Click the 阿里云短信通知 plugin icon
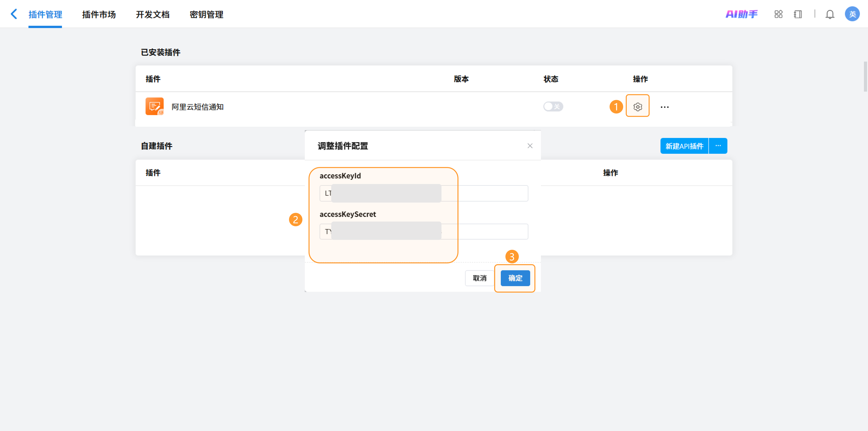The width and height of the screenshot is (868, 431). pyautogui.click(x=154, y=106)
